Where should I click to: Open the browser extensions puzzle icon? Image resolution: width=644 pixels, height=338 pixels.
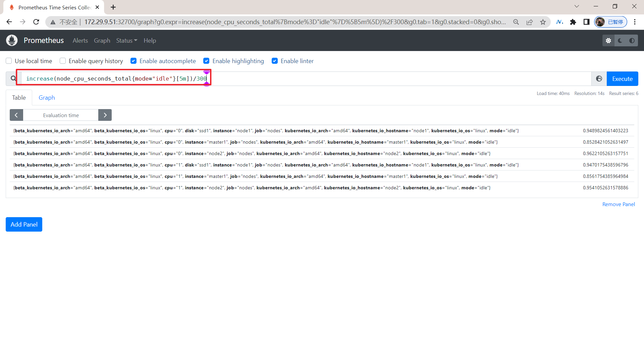(573, 22)
